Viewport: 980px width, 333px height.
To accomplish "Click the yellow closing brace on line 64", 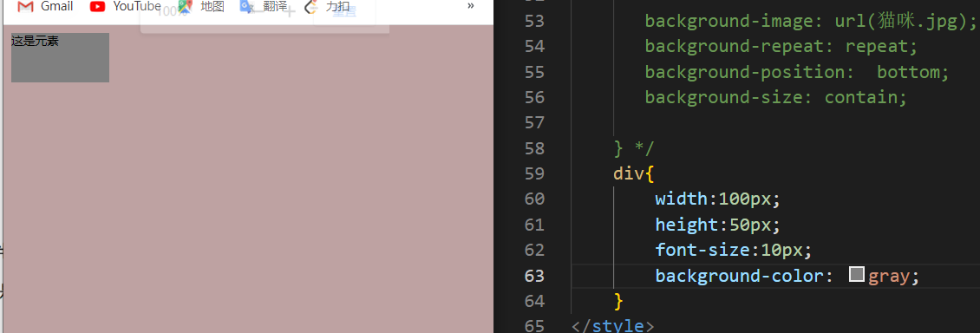I will [618, 301].
